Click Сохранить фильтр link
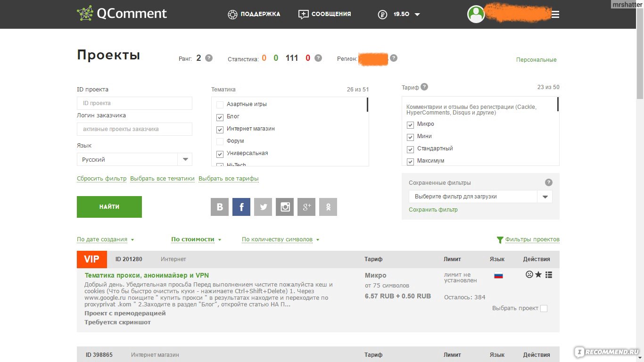Viewport: 644px width, 362px height. tap(433, 210)
